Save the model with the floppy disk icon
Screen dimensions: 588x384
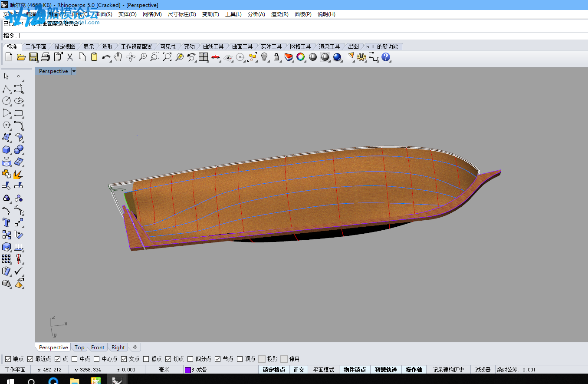click(x=33, y=57)
